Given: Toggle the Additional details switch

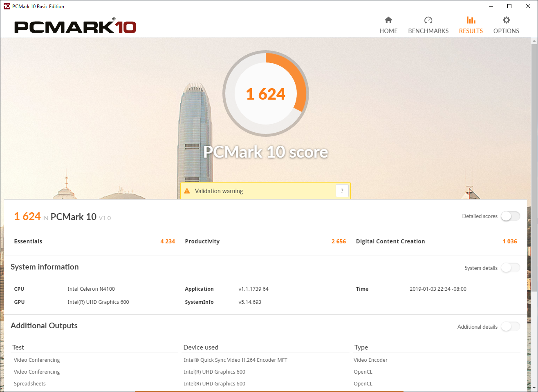Looking at the screenshot, I should point(510,327).
